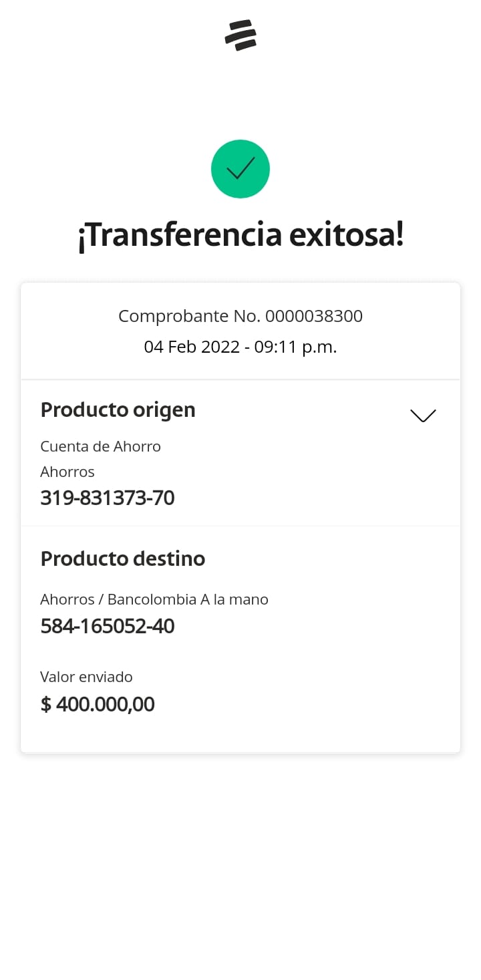This screenshot has width=481, height=980.
Task: Select the "Comprobante No." label
Action: click(190, 316)
